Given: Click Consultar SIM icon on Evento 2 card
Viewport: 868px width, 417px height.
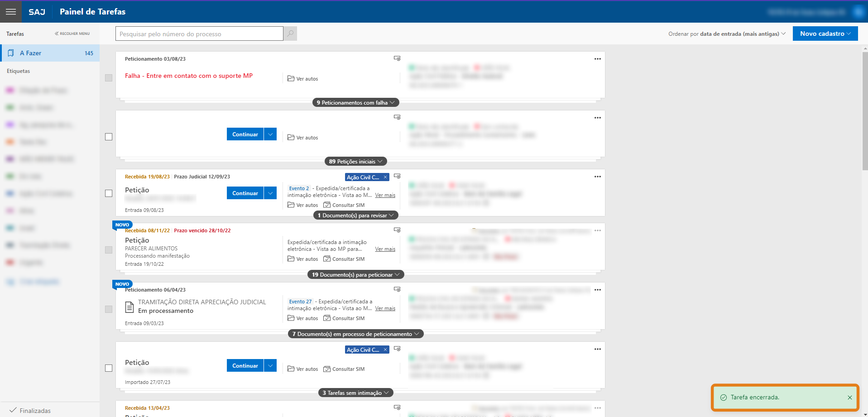Looking at the screenshot, I should pos(327,205).
